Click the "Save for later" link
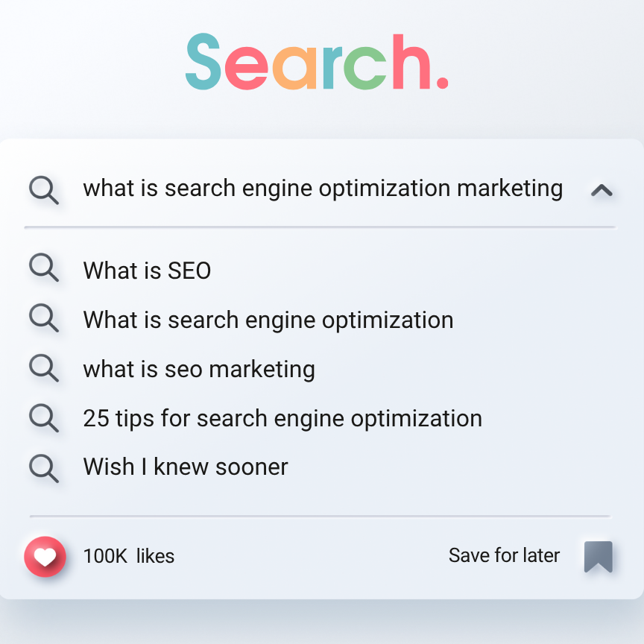644x644 pixels. pyautogui.click(x=504, y=555)
